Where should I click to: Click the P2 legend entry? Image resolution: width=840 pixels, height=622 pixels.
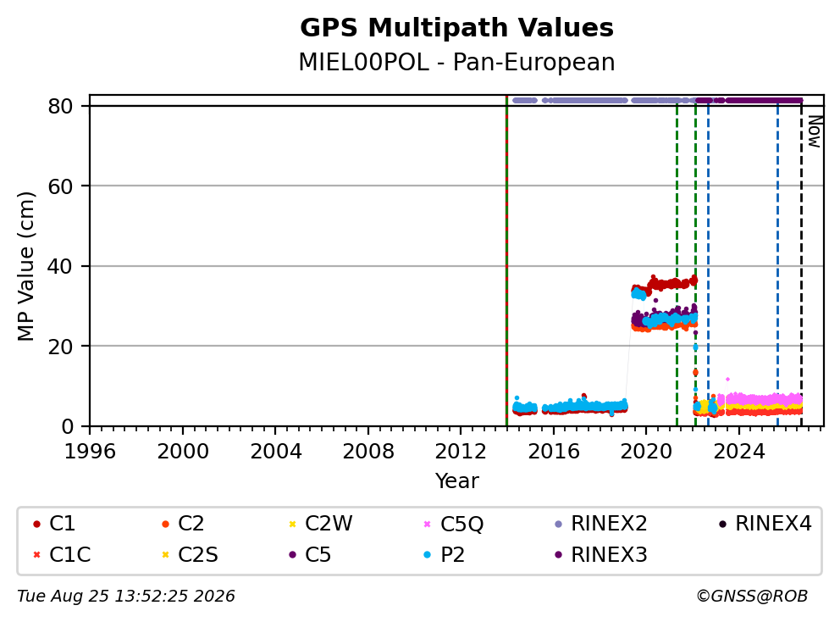coord(444,554)
